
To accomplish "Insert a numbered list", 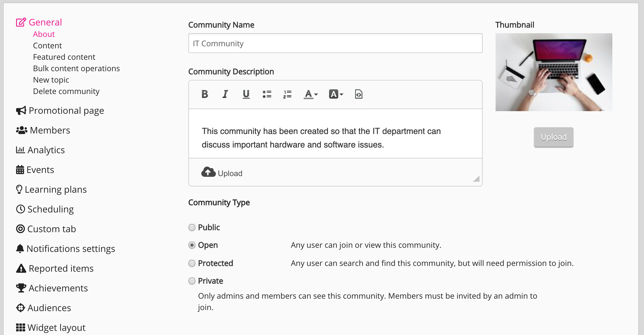I will click(287, 94).
